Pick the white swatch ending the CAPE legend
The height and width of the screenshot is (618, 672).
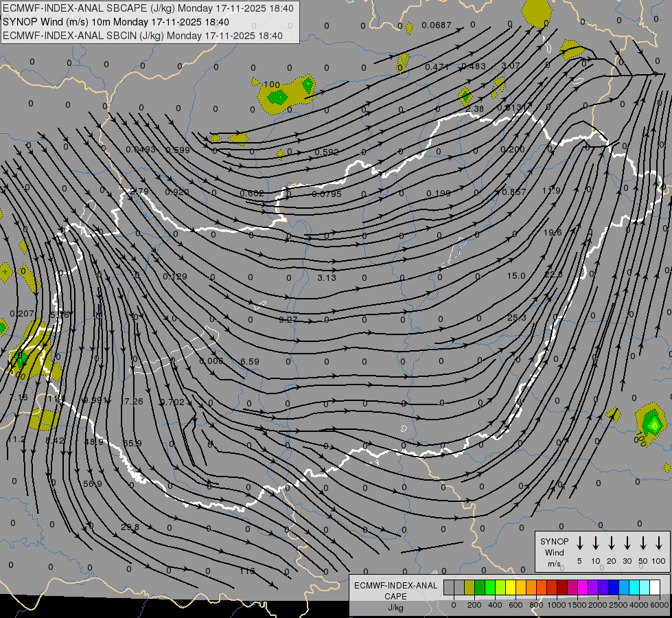point(655,587)
